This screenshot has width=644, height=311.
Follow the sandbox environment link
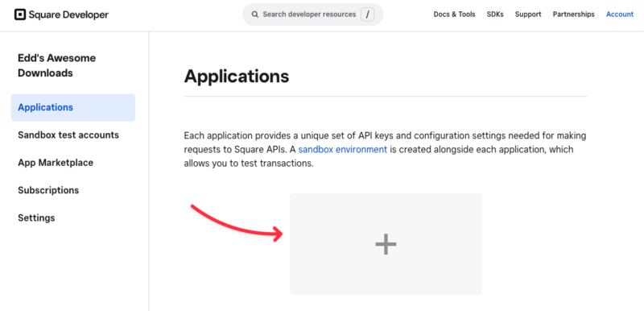[343, 150]
